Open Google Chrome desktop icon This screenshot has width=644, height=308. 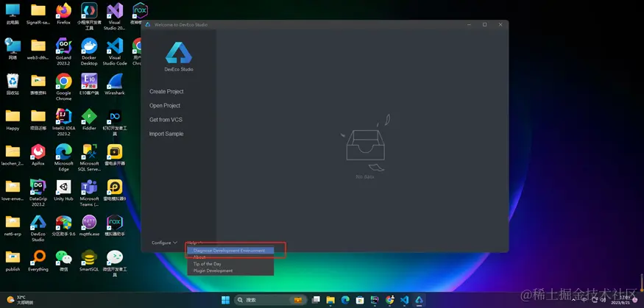pos(63,87)
